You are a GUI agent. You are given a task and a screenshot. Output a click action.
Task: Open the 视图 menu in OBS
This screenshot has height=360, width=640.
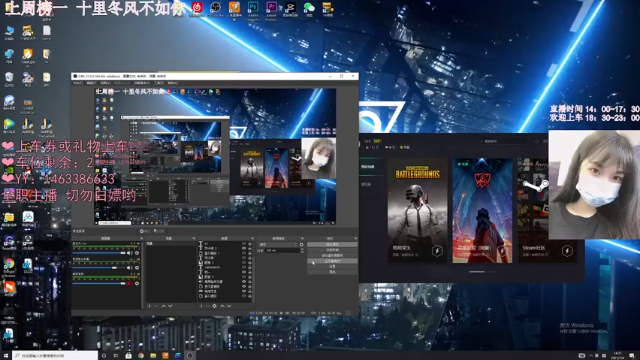click(x=106, y=83)
